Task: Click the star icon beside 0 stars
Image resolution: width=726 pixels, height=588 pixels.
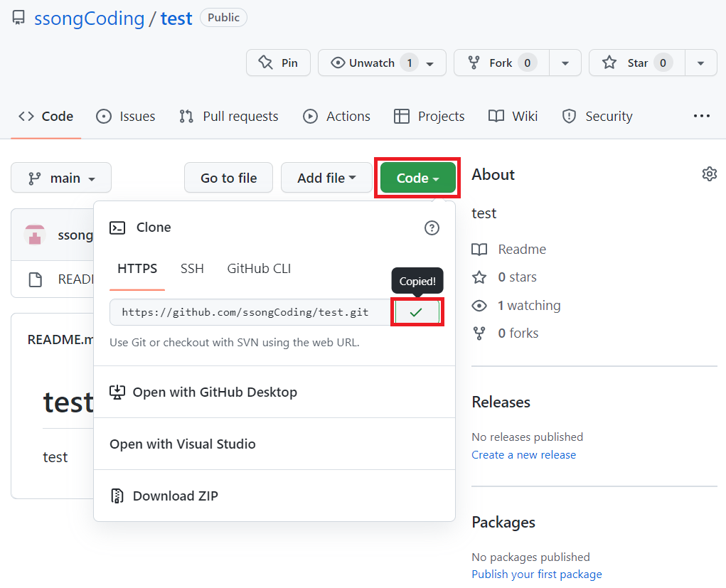Action: click(479, 277)
